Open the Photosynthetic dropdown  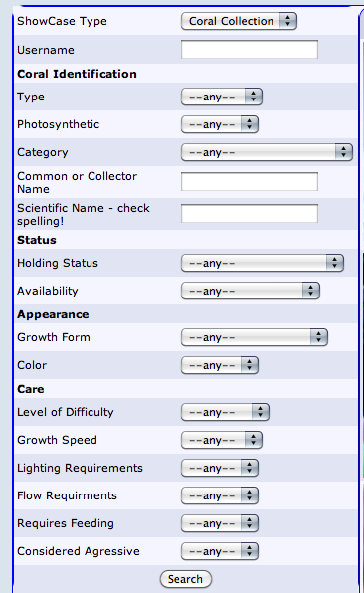tap(220, 124)
